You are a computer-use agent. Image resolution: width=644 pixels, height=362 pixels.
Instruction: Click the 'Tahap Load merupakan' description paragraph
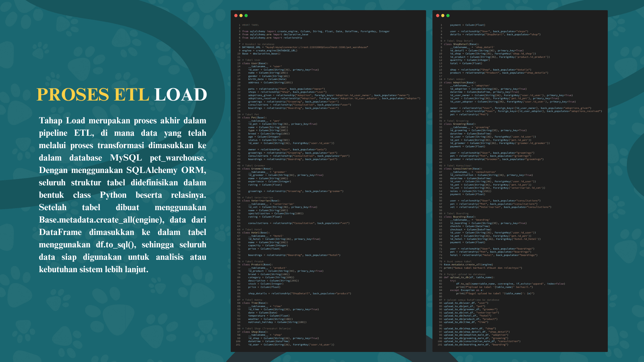(x=122, y=195)
